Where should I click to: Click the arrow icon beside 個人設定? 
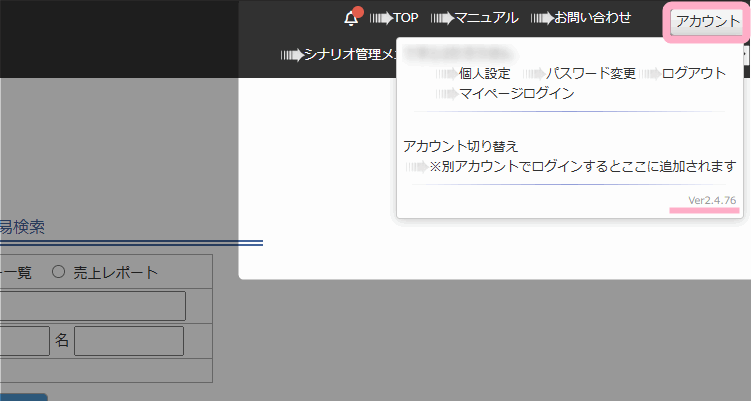[445, 74]
